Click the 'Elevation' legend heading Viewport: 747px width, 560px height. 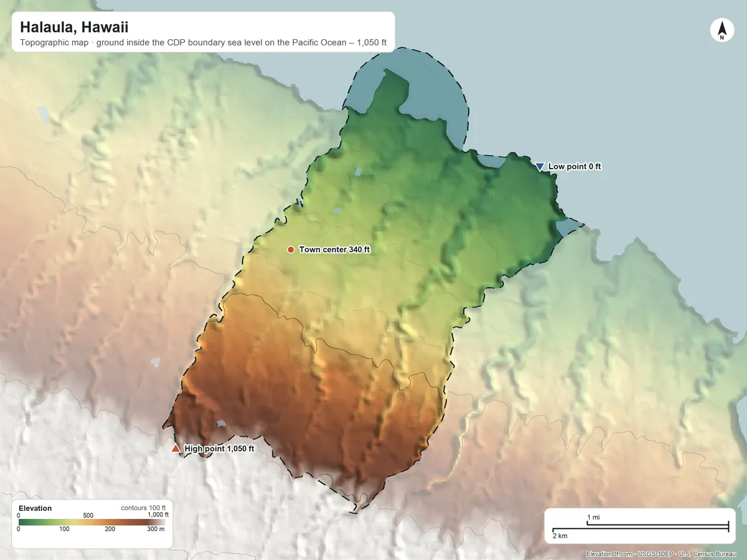[x=35, y=508]
